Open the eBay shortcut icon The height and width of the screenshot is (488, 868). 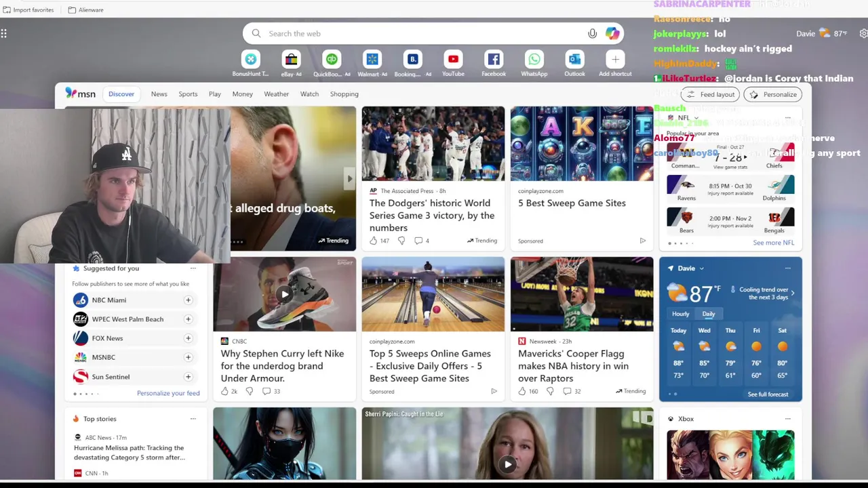[x=291, y=60]
